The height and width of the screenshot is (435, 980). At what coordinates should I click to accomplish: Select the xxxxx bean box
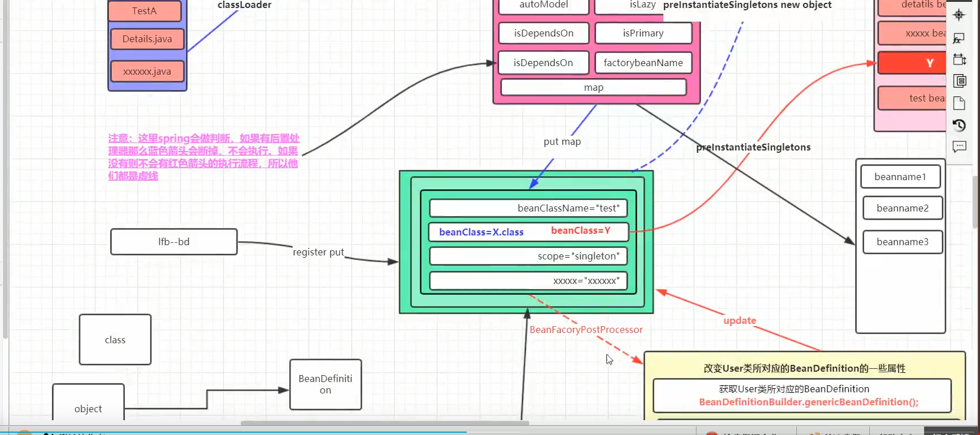pyautogui.click(x=913, y=33)
